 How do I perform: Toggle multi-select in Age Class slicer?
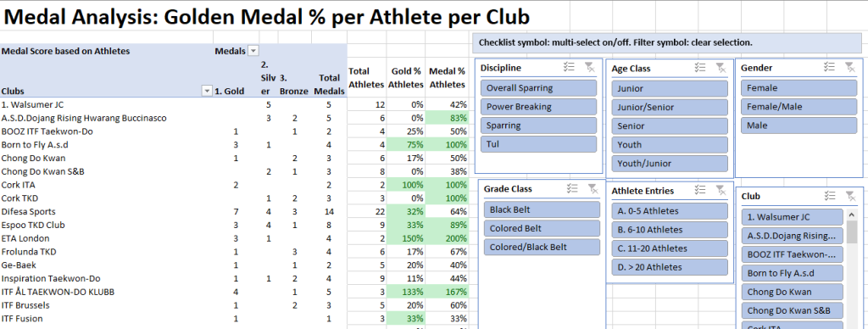[x=699, y=68]
